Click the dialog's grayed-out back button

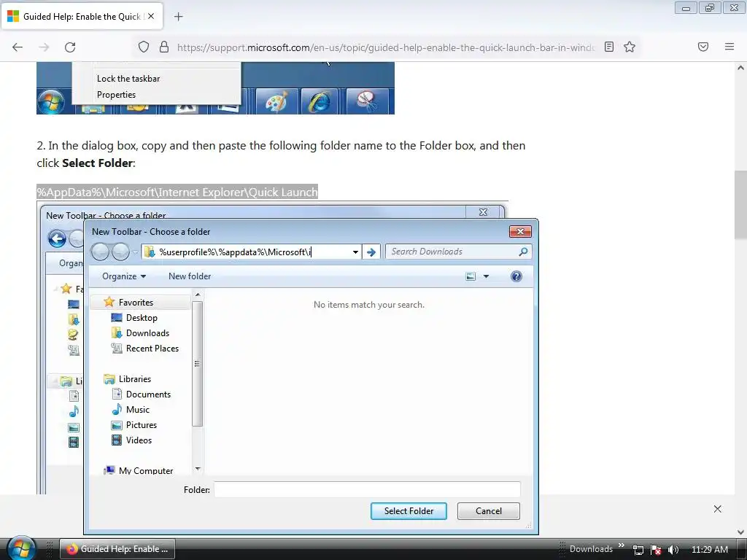pyautogui.click(x=100, y=252)
